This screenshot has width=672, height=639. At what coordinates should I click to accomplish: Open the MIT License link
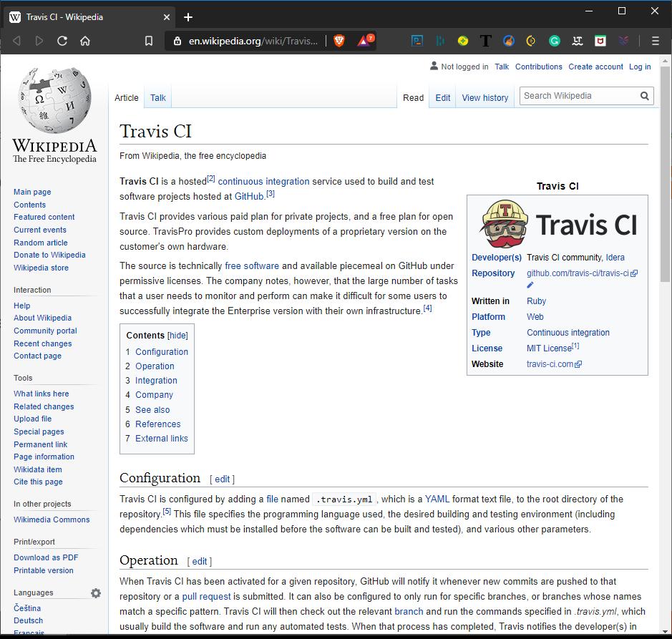tap(549, 348)
